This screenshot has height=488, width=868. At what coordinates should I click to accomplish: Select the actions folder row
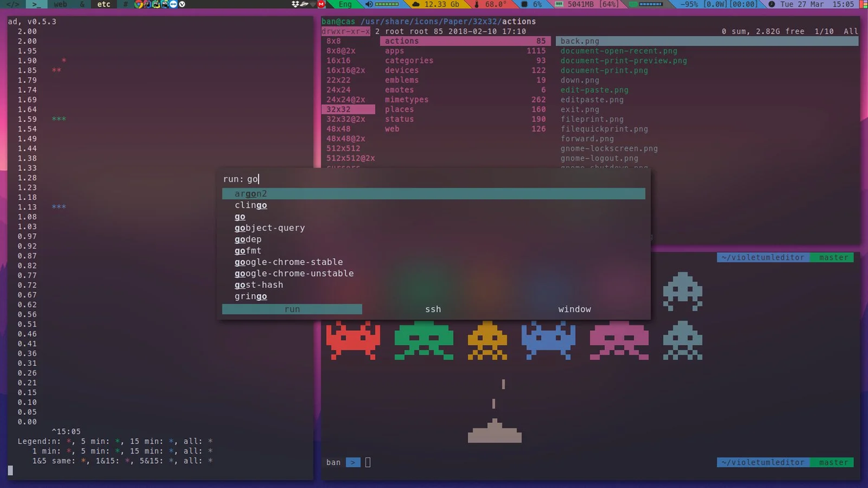tap(465, 41)
